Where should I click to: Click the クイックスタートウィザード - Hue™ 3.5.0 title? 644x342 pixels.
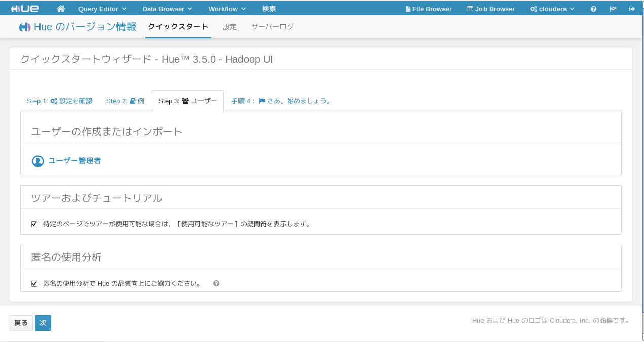[x=147, y=59]
